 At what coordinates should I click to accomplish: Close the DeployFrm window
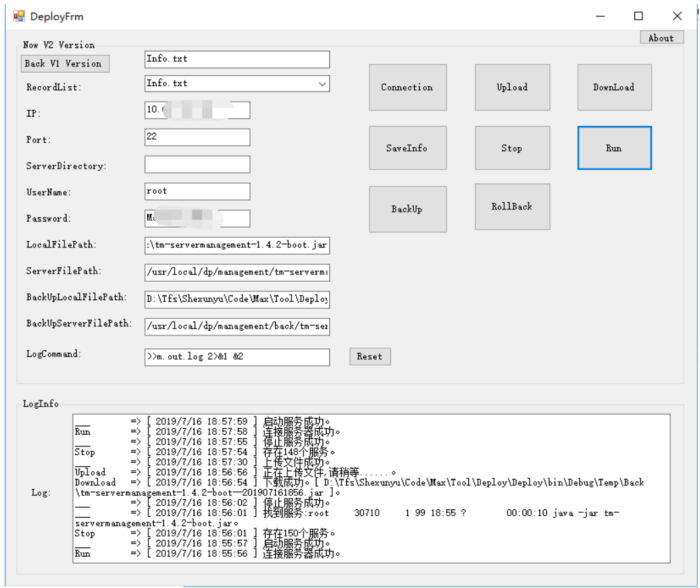[677, 16]
